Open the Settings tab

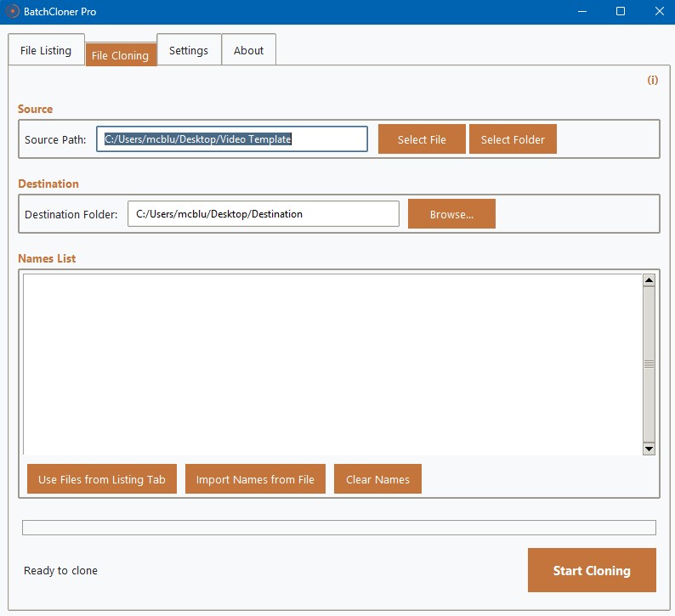189,50
